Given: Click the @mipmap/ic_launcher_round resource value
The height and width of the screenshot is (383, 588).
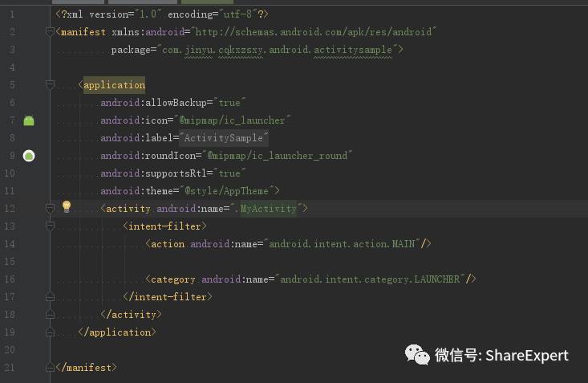Looking at the screenshot, I should 278,156.
